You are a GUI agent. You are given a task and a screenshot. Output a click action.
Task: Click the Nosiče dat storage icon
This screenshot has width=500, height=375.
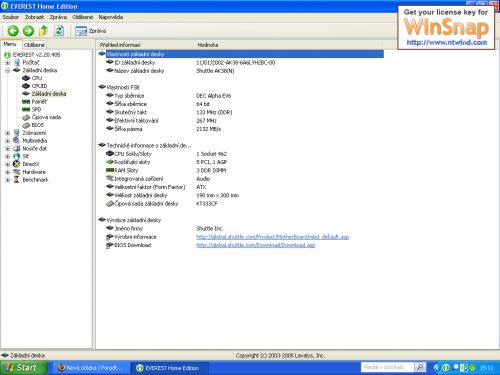point(17,148)
